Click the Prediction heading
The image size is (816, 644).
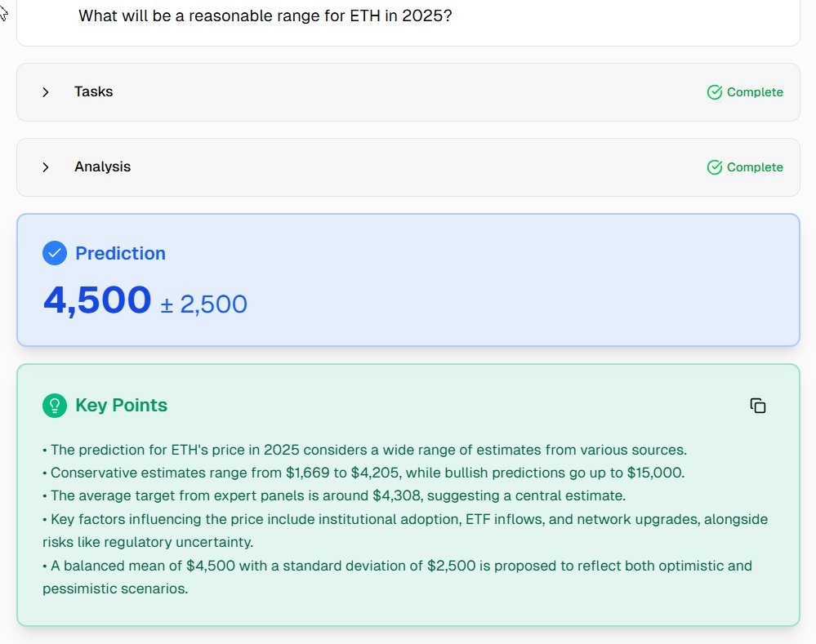click(x=120, y=253)
